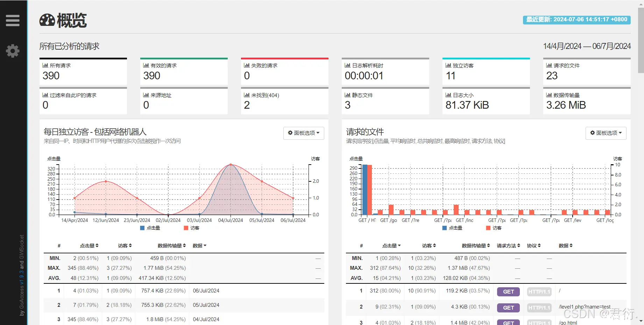Sort visitors table by 点击量 column
This screenshot has height=325, width=644.
point(89,246)
